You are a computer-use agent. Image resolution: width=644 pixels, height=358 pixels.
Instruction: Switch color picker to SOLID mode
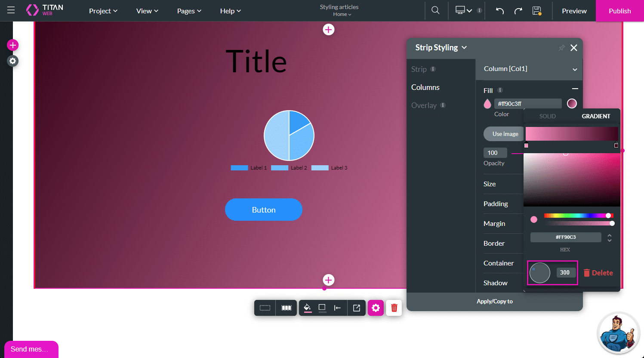(547, 116)
